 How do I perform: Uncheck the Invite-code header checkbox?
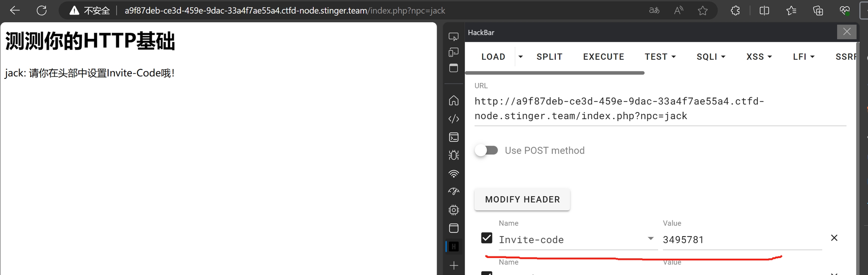[487, 238]
